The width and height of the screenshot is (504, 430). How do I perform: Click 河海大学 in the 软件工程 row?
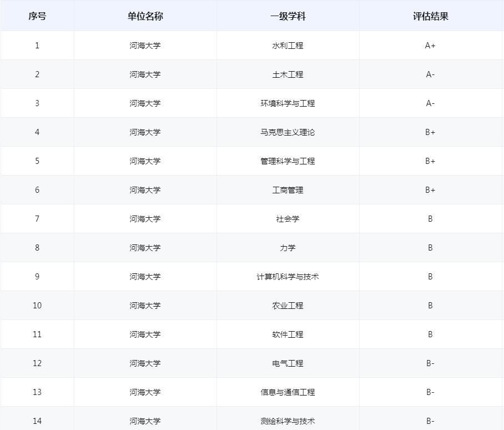click(145, 334)
